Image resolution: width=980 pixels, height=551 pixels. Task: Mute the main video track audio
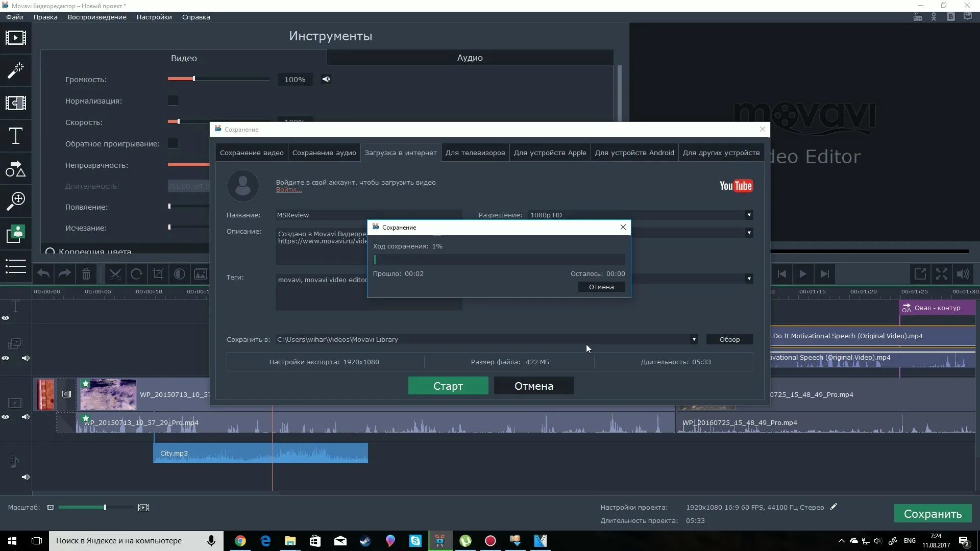pos(26,417)
